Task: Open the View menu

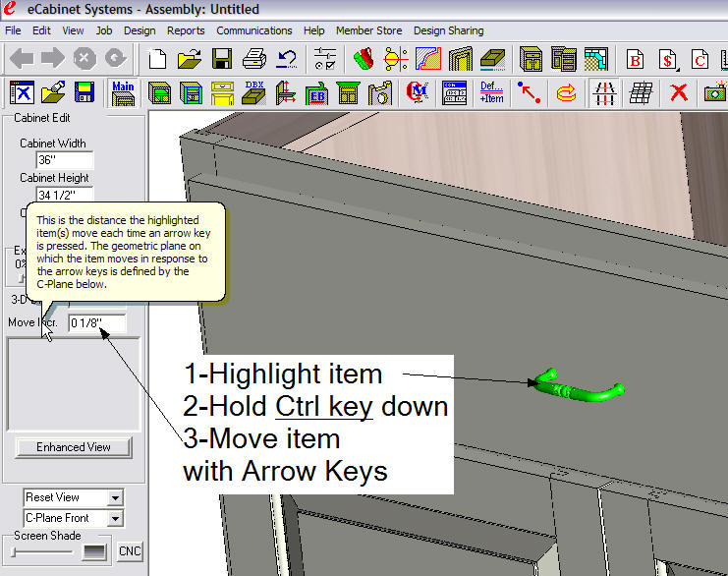Action: click(73, 30)
